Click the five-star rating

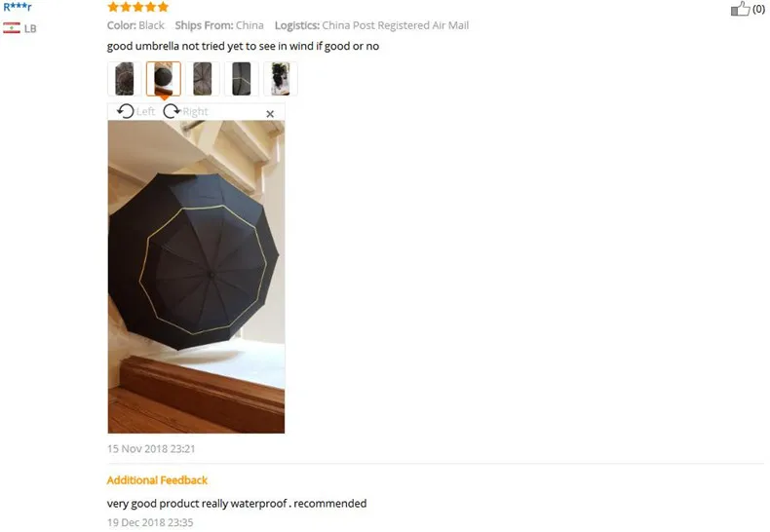pyautogui.click(x=138, y=7)
